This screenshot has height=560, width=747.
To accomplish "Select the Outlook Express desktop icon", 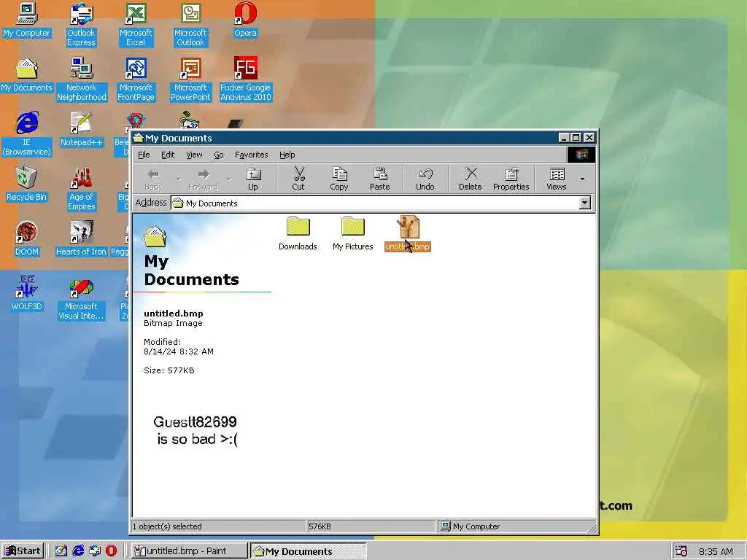I will tap(81, 25).
